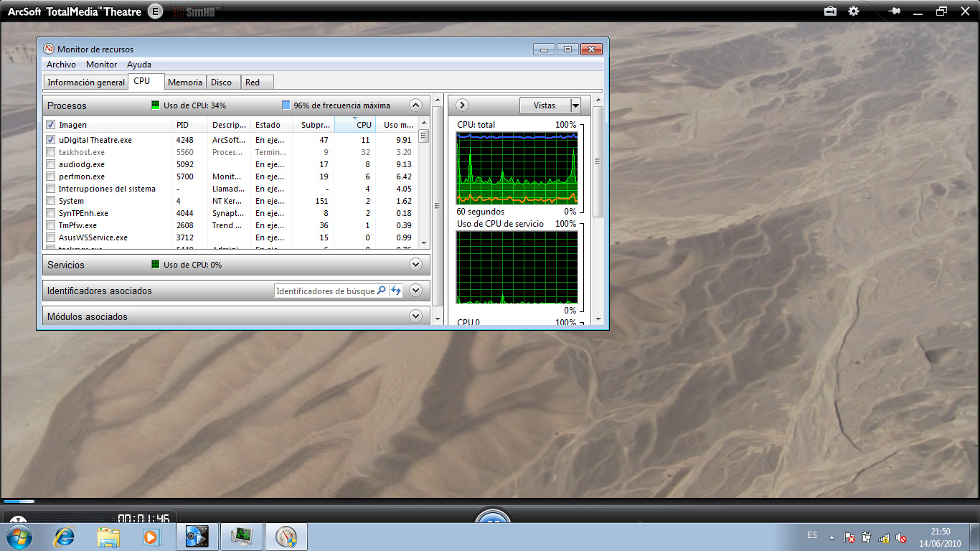Open the TotalMedia Theatre settings gear
This screenshot has width=980, height=551.
(x=853, y=11)
